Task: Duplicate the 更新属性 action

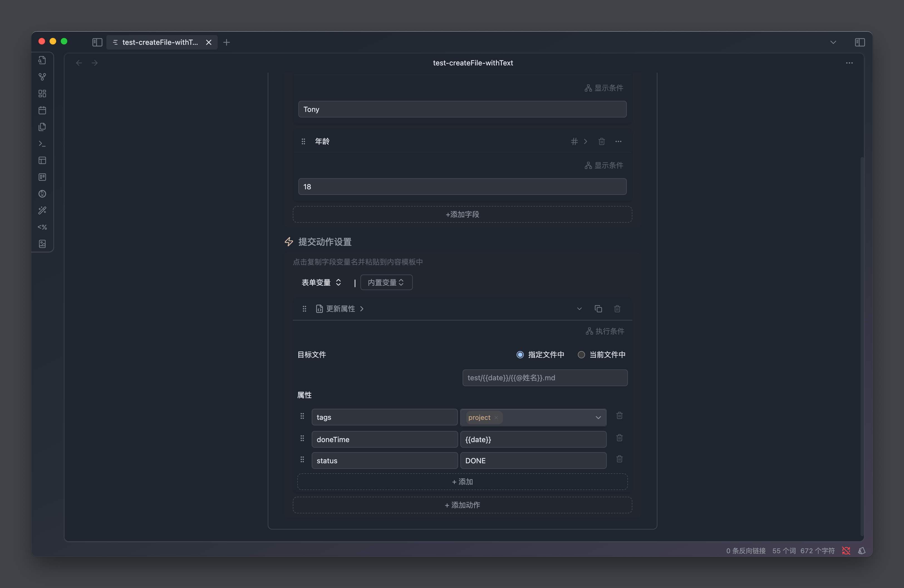Action: 598,309
